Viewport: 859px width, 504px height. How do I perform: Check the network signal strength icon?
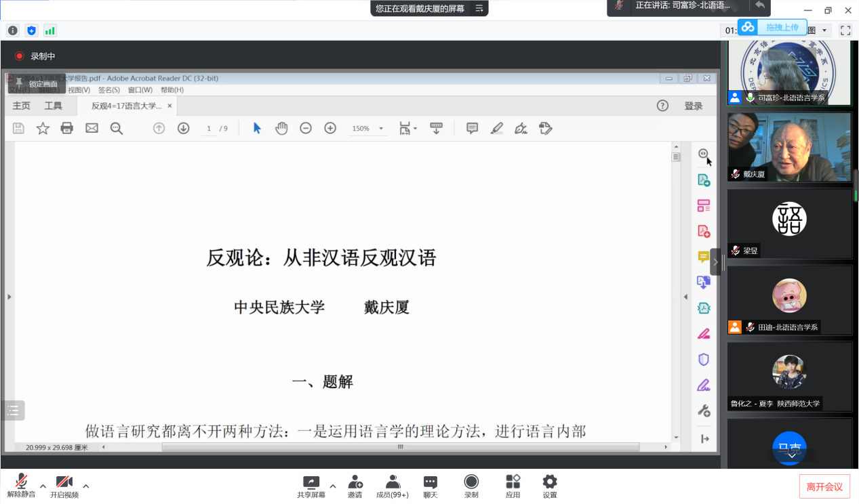tap(50, 30)
